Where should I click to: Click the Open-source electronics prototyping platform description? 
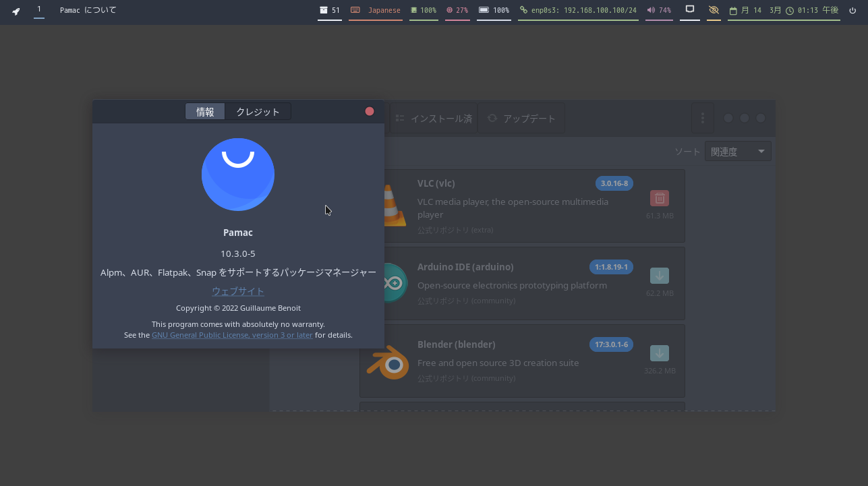(x=512, y=285)
